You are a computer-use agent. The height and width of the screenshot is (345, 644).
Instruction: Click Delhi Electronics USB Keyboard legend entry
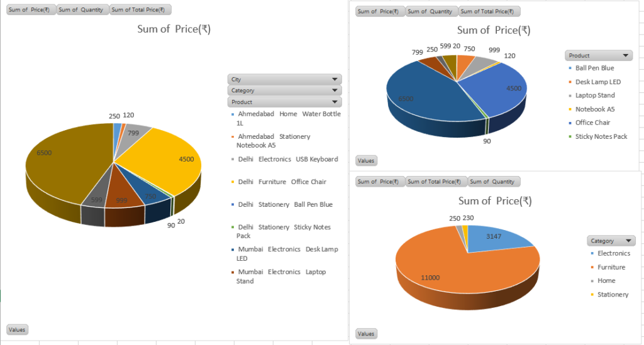[x=285, y=159]
